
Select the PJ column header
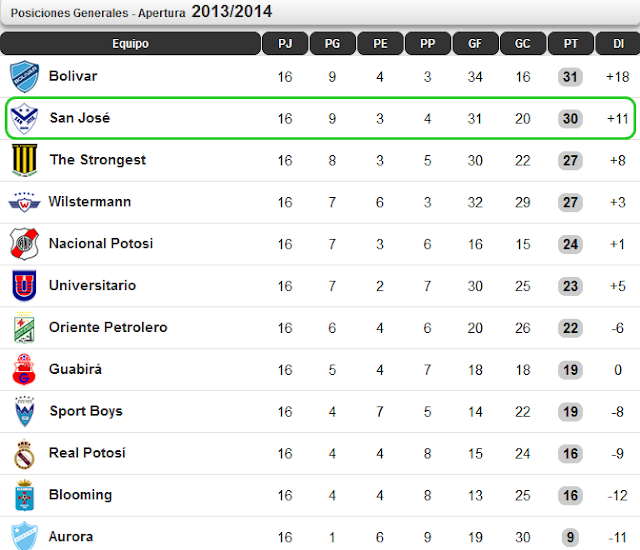(285, 43)
